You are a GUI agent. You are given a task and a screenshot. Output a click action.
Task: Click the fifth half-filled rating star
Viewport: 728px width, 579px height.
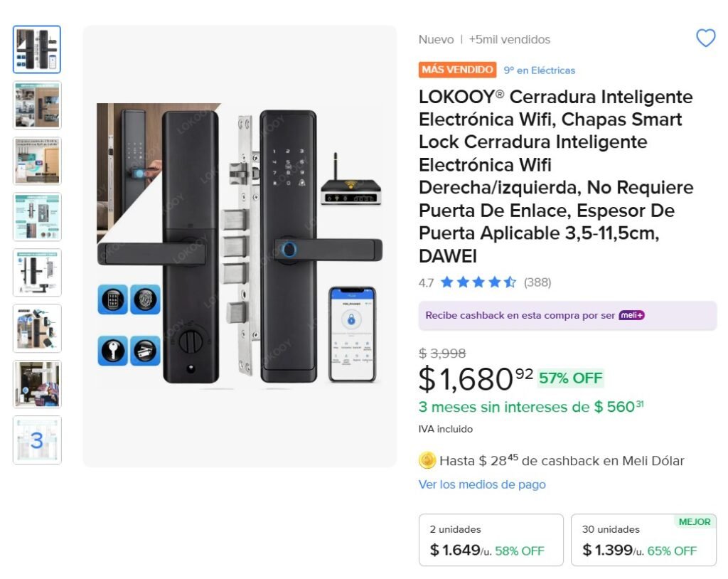509,282
